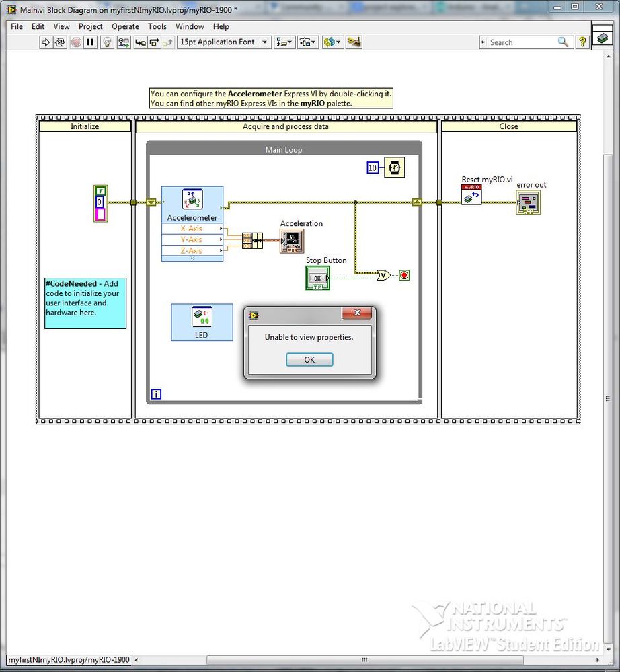
Task: Click the Acquire and process data label
Action: [286, 126]
